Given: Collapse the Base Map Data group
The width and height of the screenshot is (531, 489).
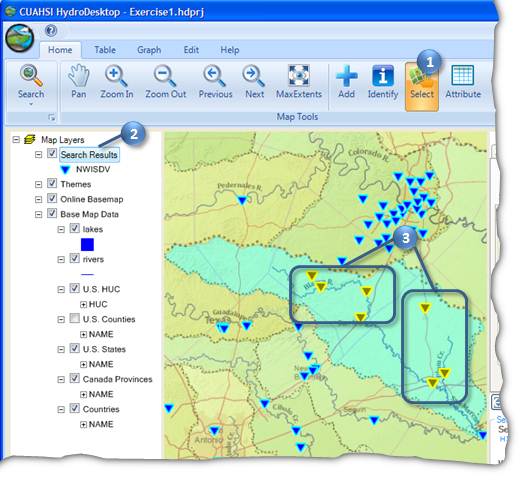Looking at the screenshot, I should 39,214.
